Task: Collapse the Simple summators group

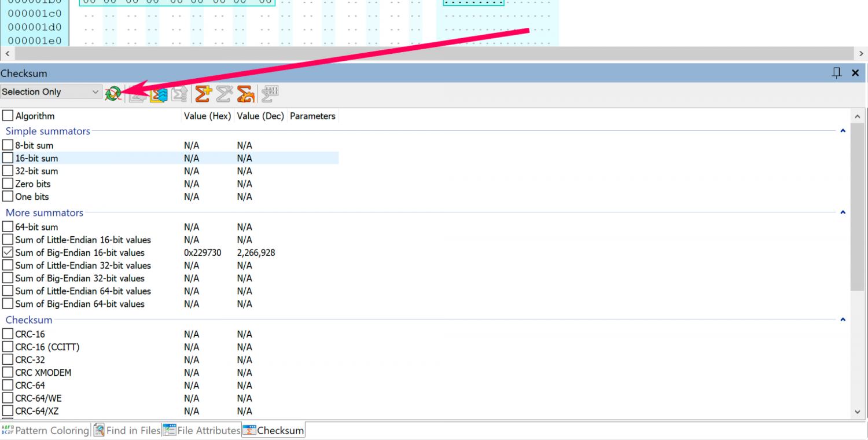Action: tap(843, 131)
